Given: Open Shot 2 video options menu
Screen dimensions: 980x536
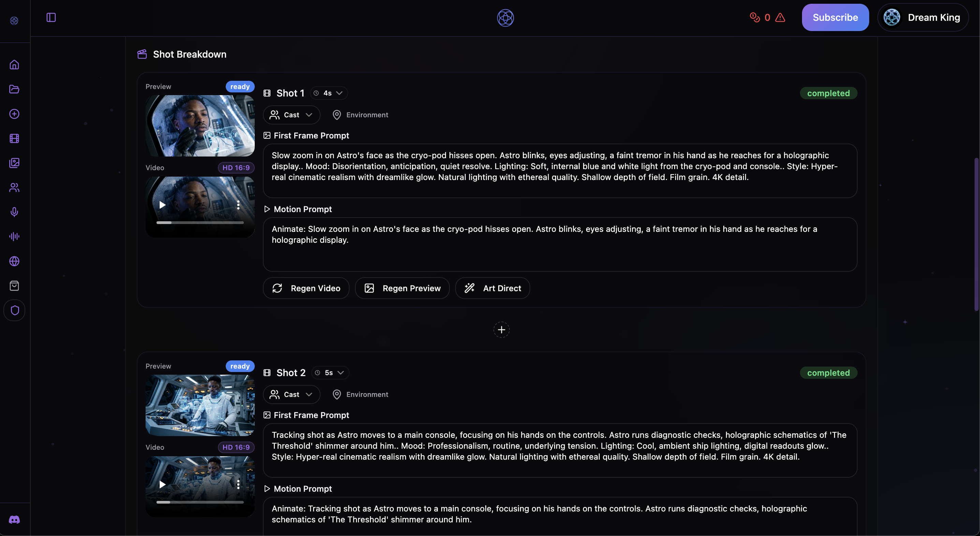Looking at the screenshot, I should click(238, 484).
